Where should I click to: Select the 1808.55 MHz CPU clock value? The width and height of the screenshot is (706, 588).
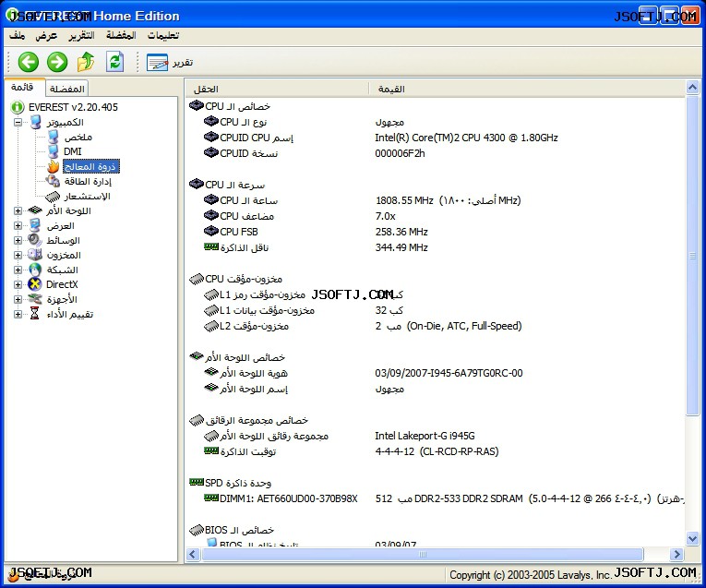448,200
